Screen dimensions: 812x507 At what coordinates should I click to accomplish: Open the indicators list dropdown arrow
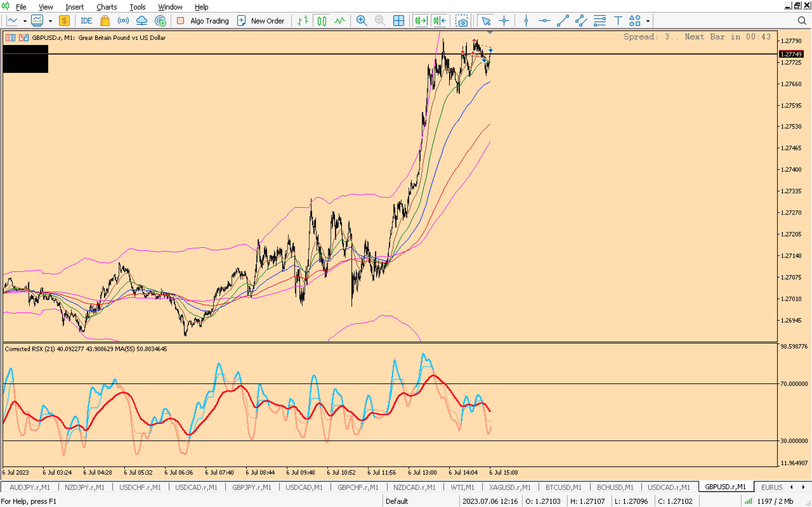coord(50,21)
